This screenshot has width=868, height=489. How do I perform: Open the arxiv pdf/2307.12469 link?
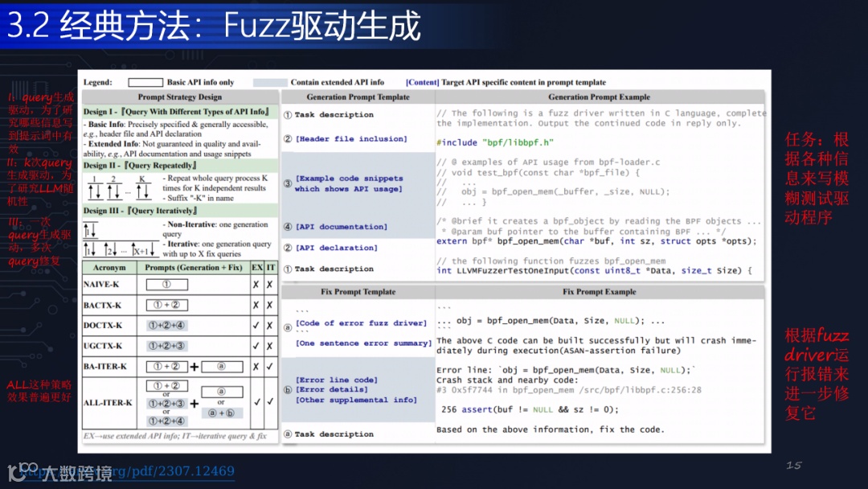[x=127, y=471]
